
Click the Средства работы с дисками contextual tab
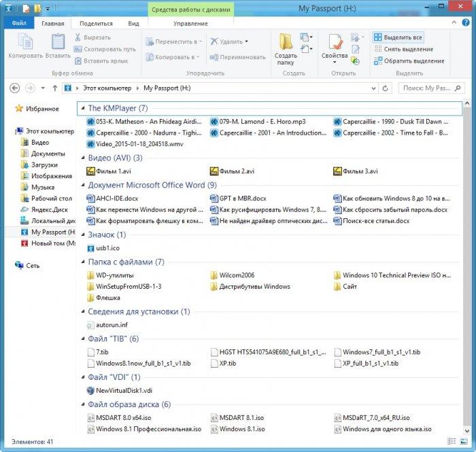coord(191,10)
